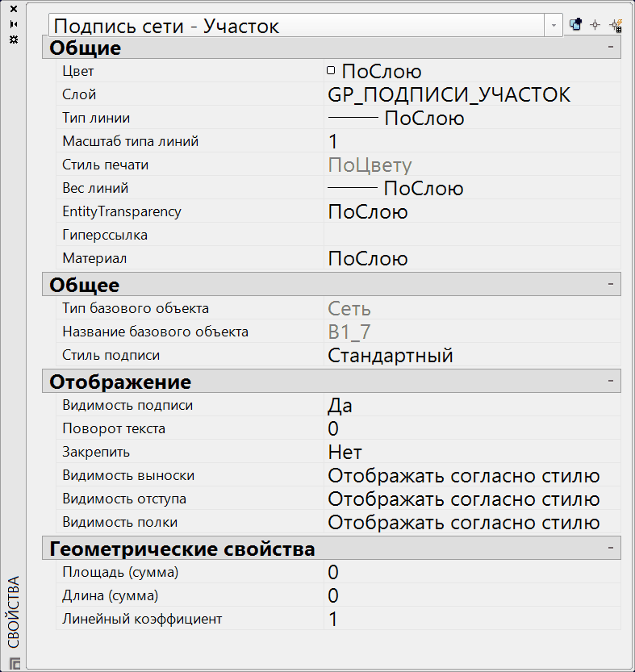Toggle auto-hide pin icon on palette

[x=14, y=24]
